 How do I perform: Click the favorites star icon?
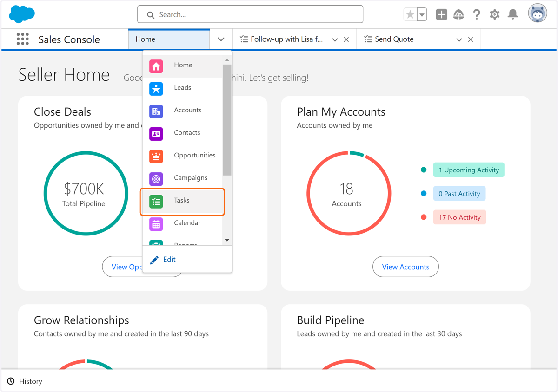point(410,14)
